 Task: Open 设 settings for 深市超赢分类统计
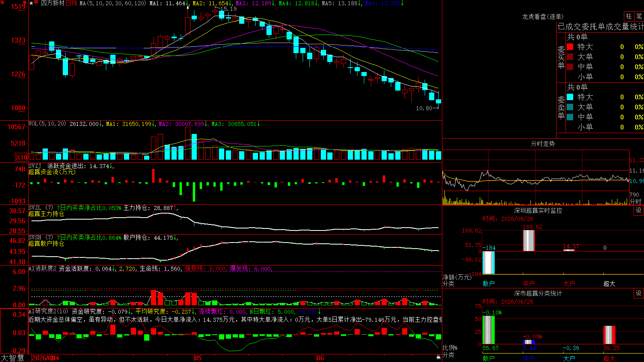pyautogui.click(x=639, y=293)
